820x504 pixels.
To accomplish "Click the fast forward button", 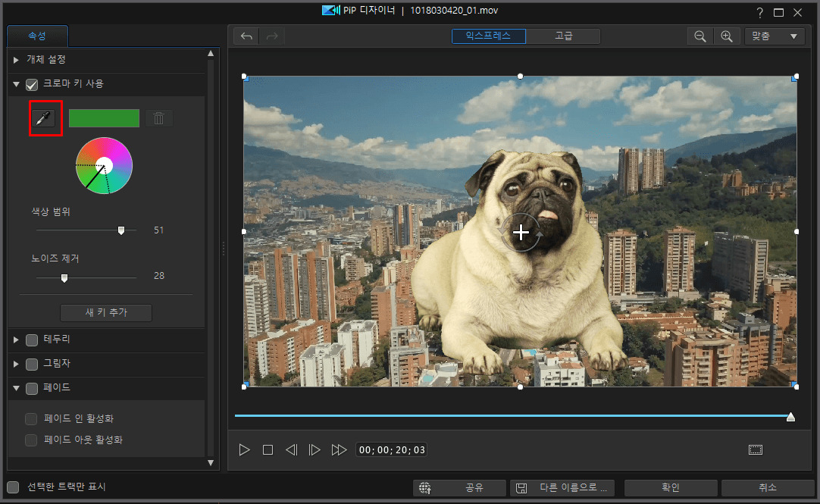I will [339, 450].
